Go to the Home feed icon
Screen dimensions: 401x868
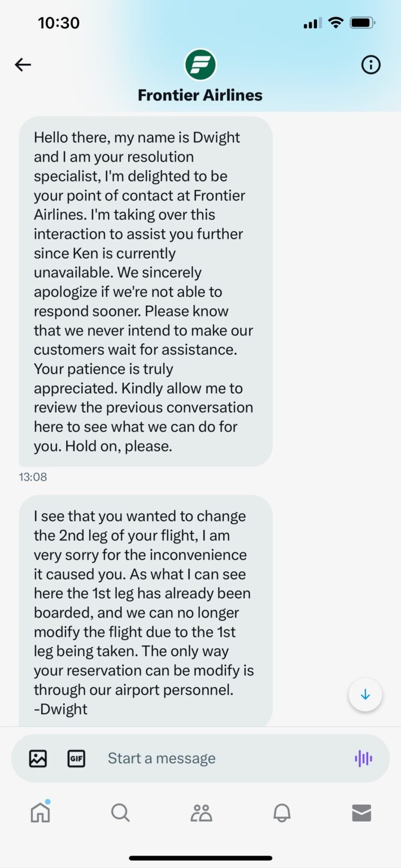tap(40, 814)
